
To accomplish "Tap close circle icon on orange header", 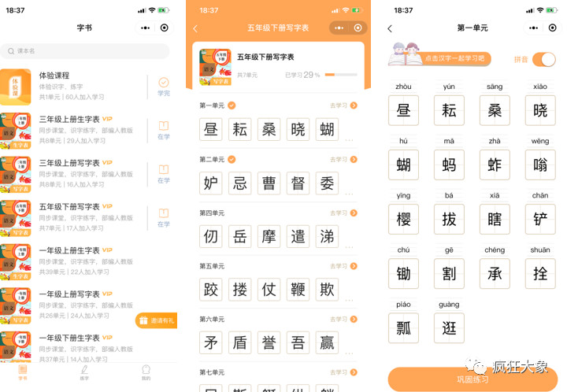I will coord(358,28).
